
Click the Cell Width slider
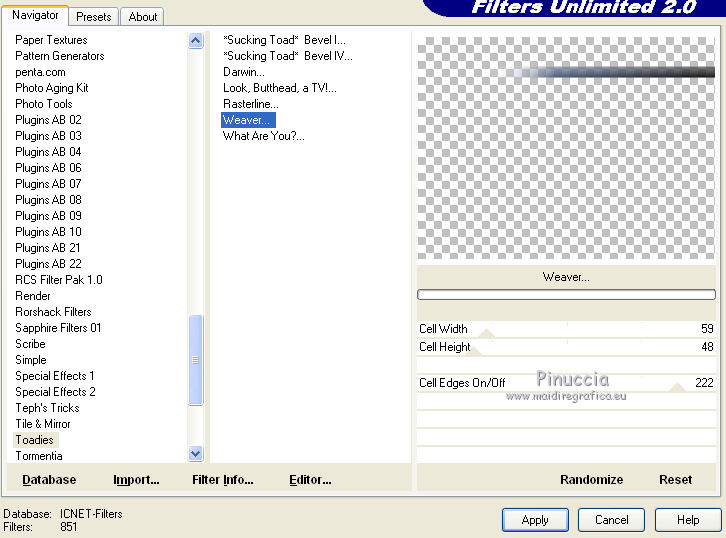tap(566, 329)
